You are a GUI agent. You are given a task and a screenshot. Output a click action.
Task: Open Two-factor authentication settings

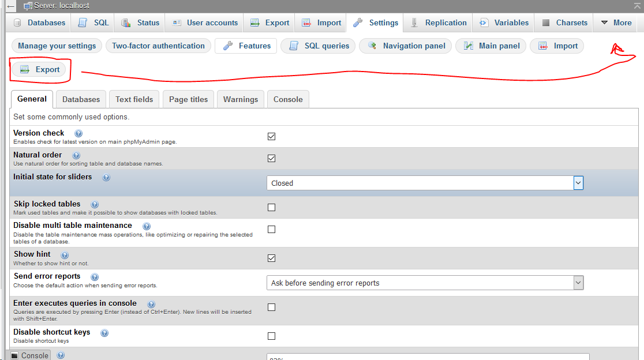pyautogui.click(x=157, y=46)
